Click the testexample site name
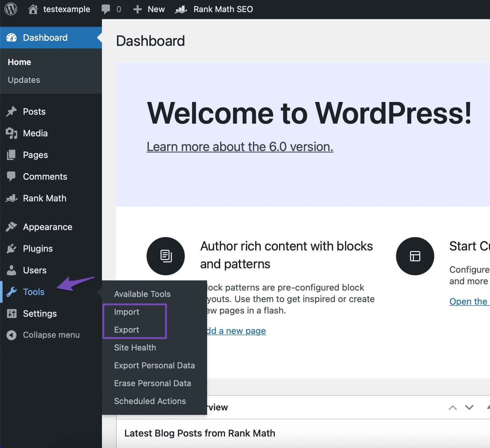This screenshot has width=490, height=448. [x=67, y=9]
